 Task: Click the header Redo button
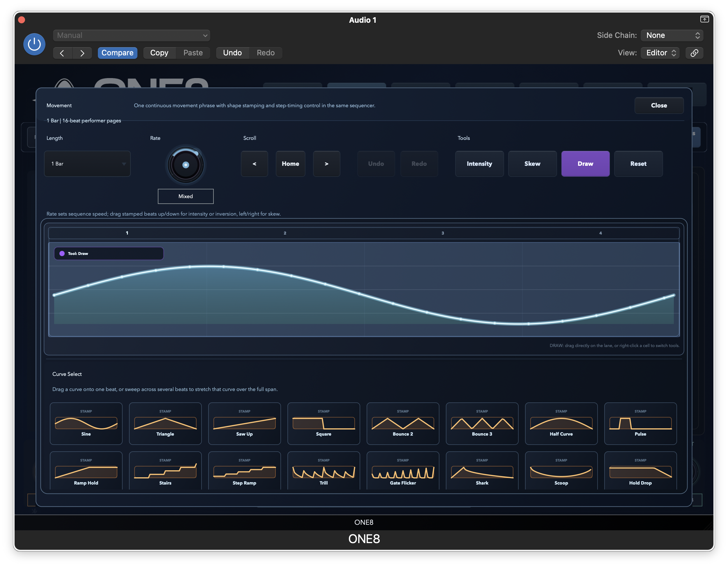point(266,53)
